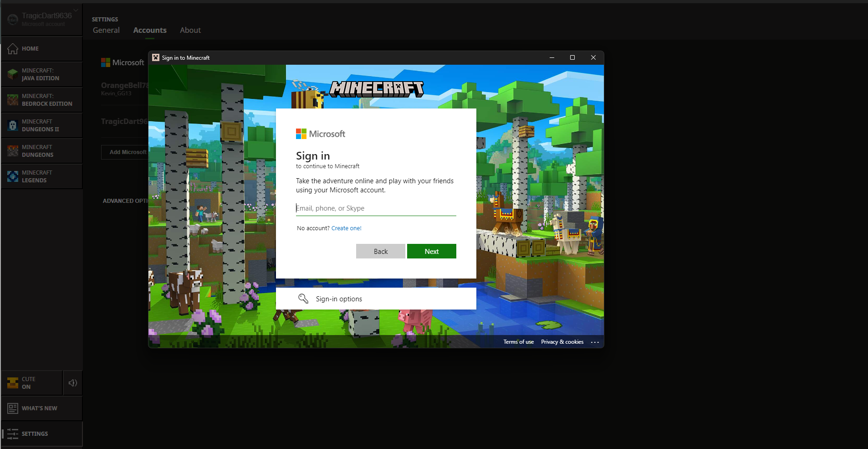The image size is (868, 449).
Task: Focus the Email, phone, or Skype field
Action: [376, 208]
